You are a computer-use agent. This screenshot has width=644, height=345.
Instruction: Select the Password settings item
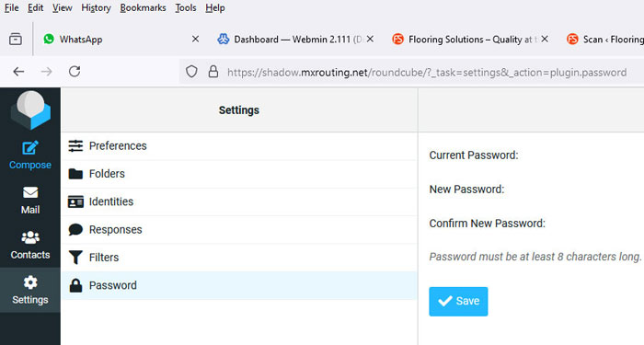point(238,285)
